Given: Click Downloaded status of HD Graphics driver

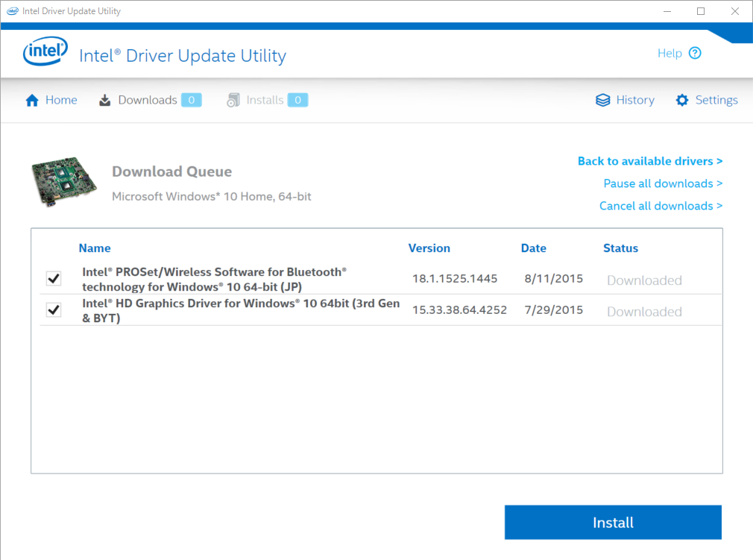Looking at the screenshot, I should 644,312.
